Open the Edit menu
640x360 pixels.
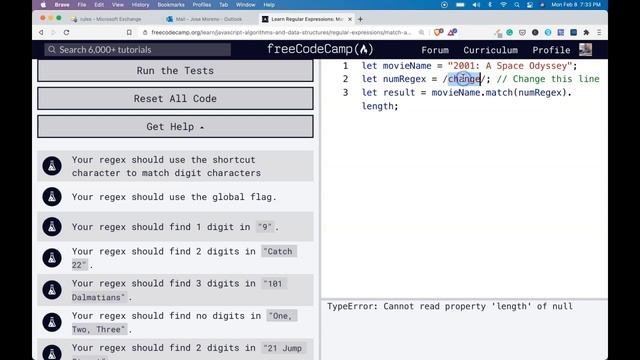tap(99, 5)
